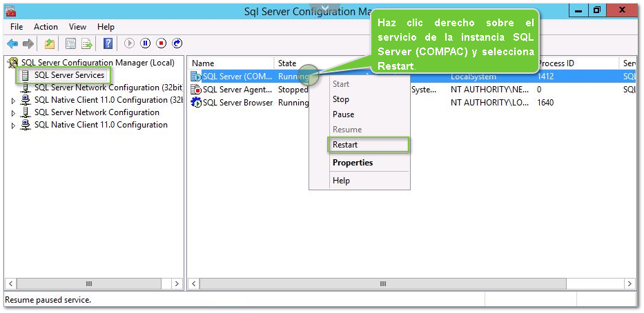Click the Up one level folder icon
This screenshot has width=644, height=313.
[x=50, y=44]
